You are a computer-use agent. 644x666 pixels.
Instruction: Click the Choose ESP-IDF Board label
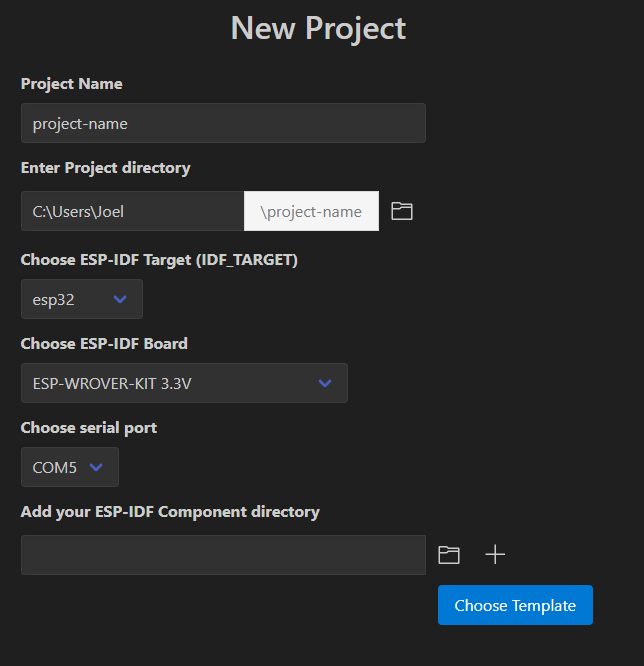tap(104, 344)
